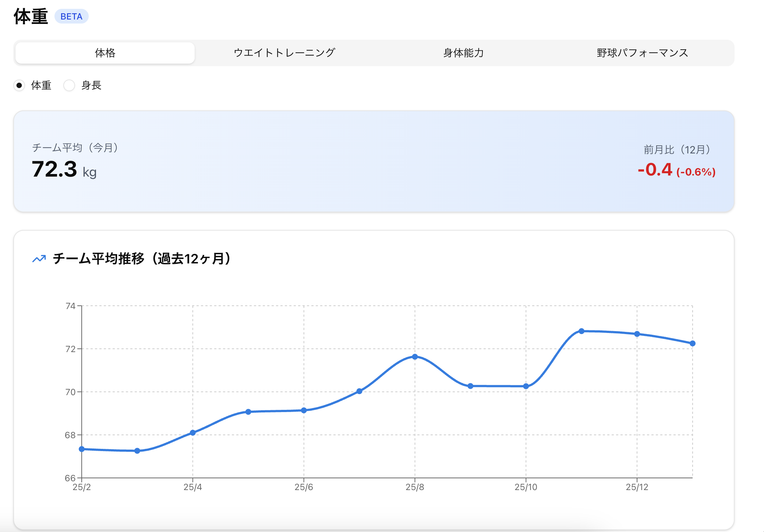Click the -0.4 前月比 change value
Image resolution: width=764 pixels, height=532 pixels.
tap(655, 170)
